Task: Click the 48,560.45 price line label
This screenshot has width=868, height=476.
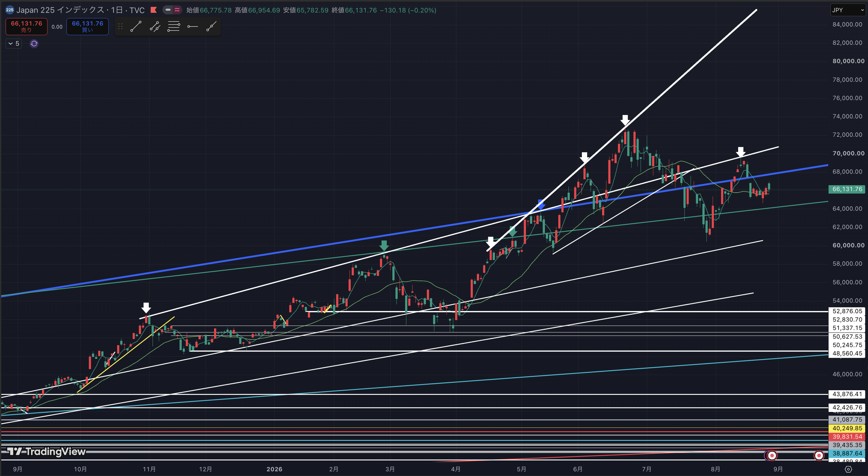Action: 847,354
